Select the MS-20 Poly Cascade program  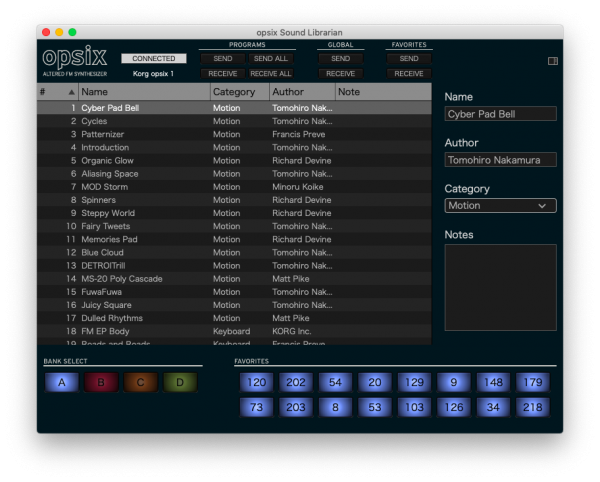[234, 279]
